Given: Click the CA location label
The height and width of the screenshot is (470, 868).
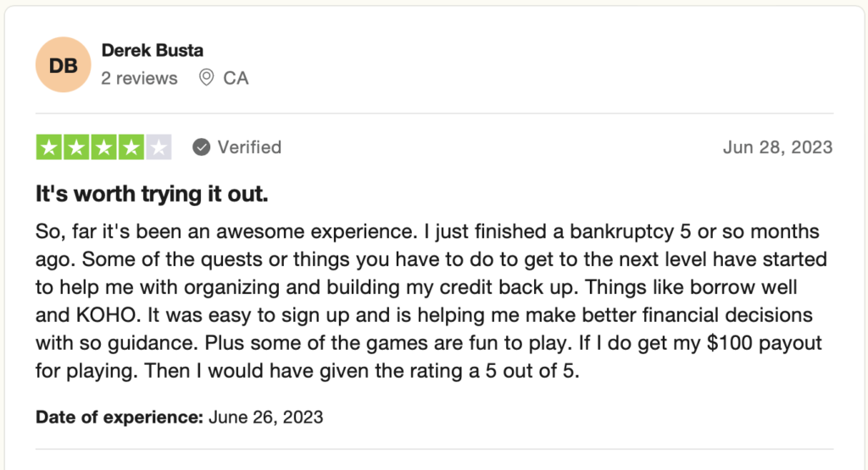Looking at the screenshot, I should pos(236,78).
